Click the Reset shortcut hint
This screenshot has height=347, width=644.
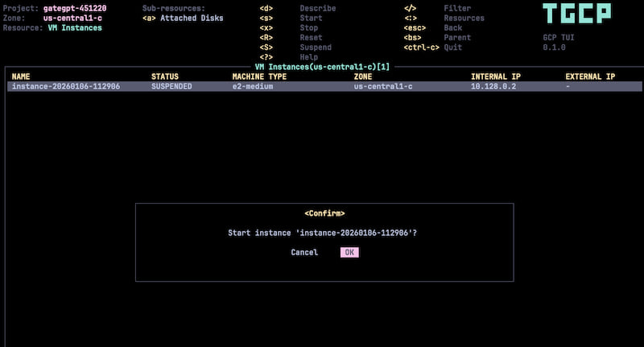[311, 37]
